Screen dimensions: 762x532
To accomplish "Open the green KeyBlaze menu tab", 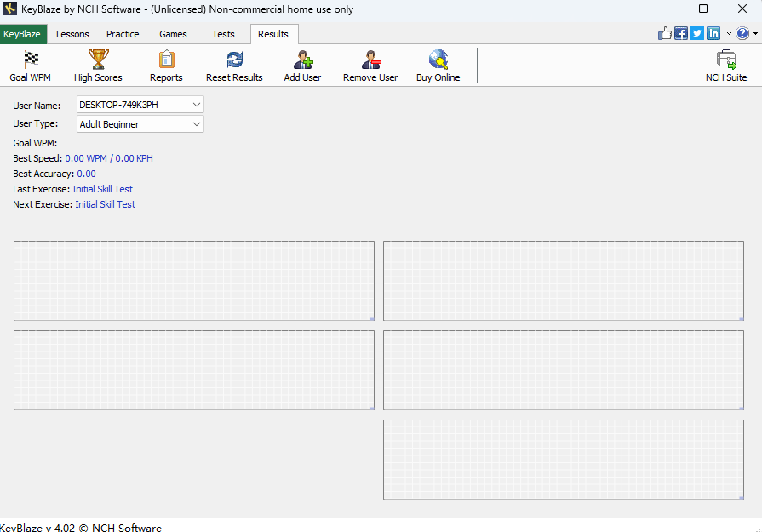I will pos(22,34).
